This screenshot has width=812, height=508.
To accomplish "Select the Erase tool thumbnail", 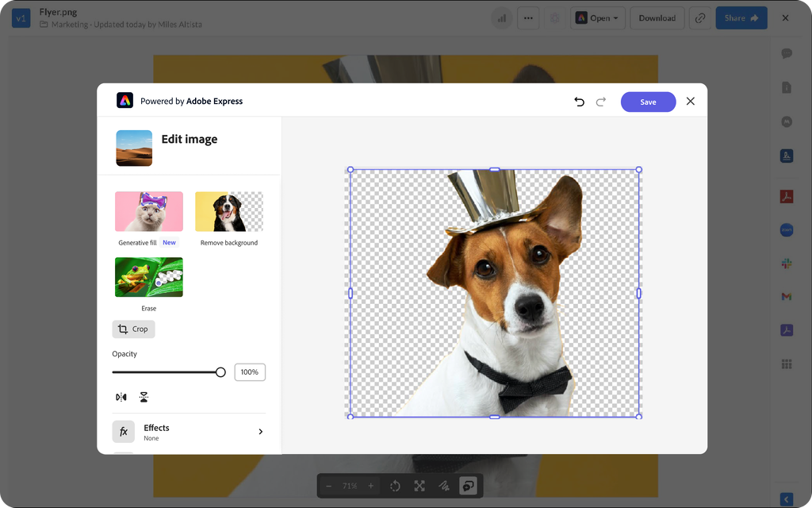I will [x=149, y=277].
